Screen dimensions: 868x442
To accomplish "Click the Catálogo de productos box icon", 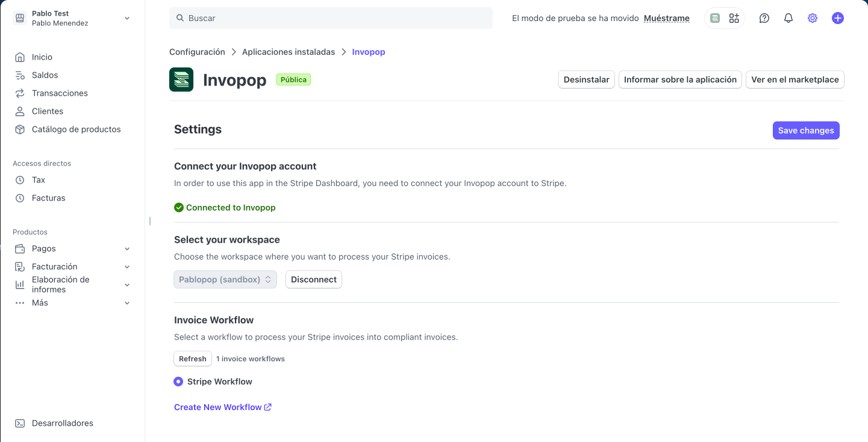I will tap(20, 129).
